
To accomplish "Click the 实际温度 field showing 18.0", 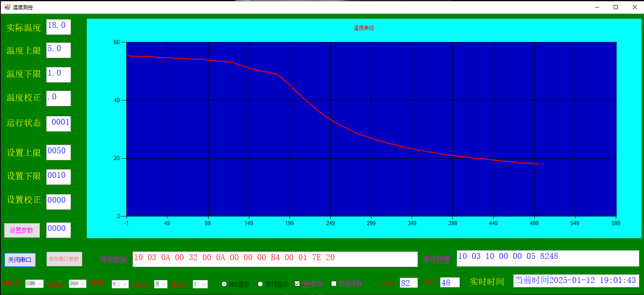I will pos(59,27).
